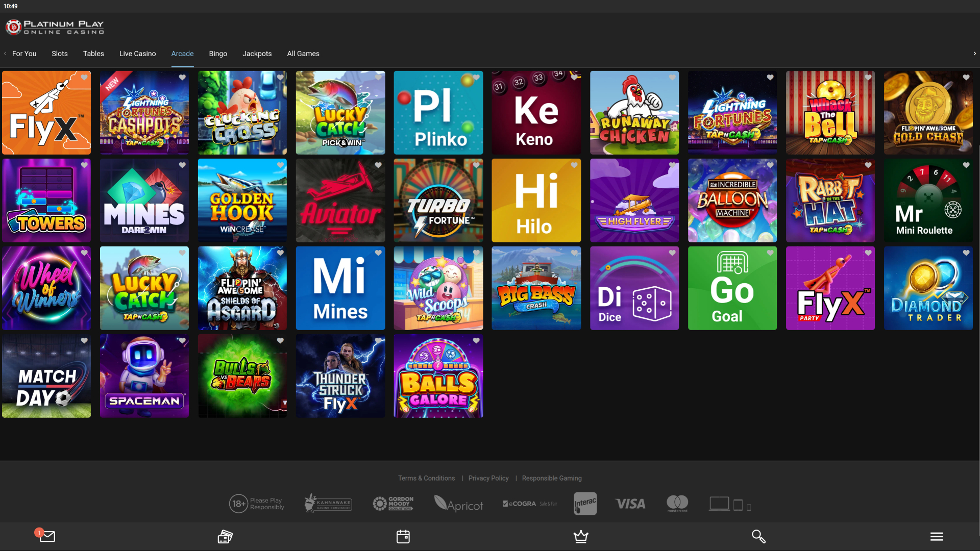This screenshot has width=980, height=551.
Task: Open the game search icon
Action: point(759,536)
